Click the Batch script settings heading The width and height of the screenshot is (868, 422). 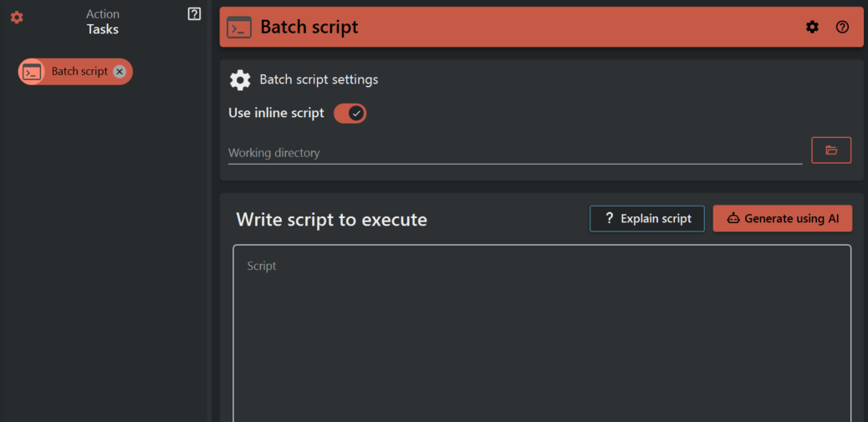click(319, 79)
